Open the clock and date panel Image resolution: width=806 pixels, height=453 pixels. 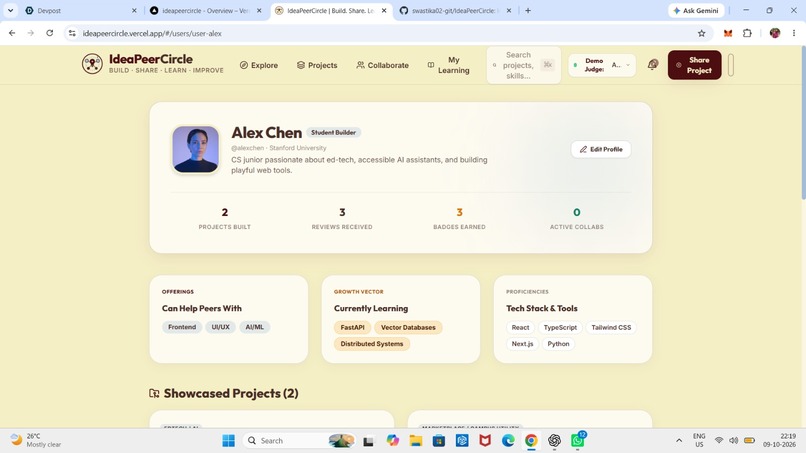click(779, 440)
